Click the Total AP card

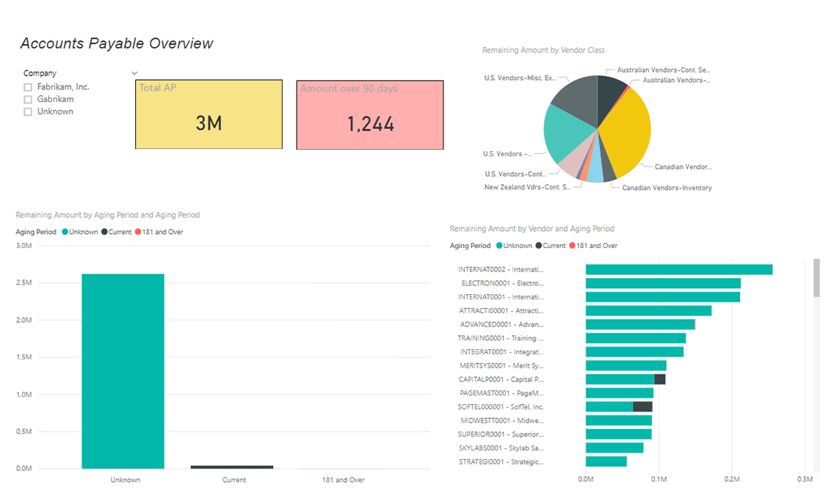[209, 114]
